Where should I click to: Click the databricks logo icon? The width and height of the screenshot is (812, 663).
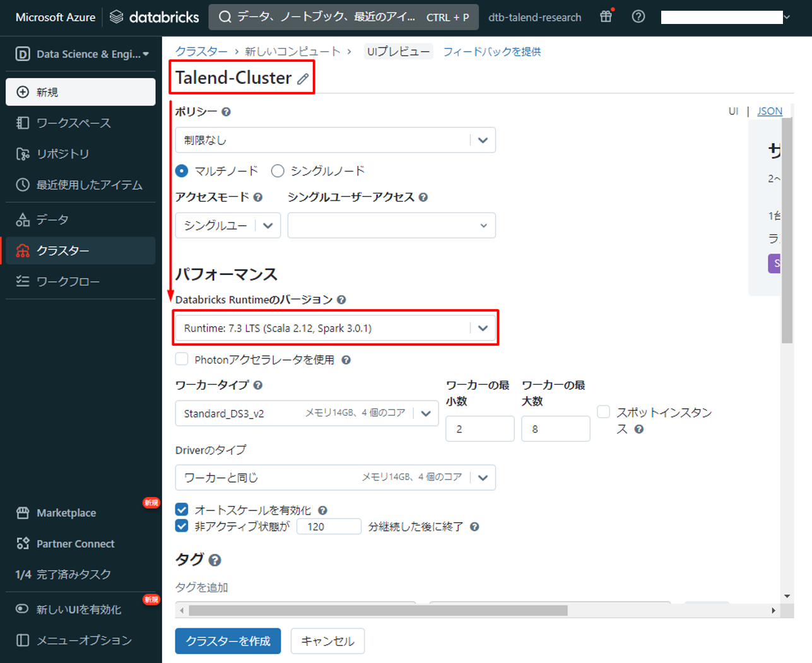click(x=117, y=17)
